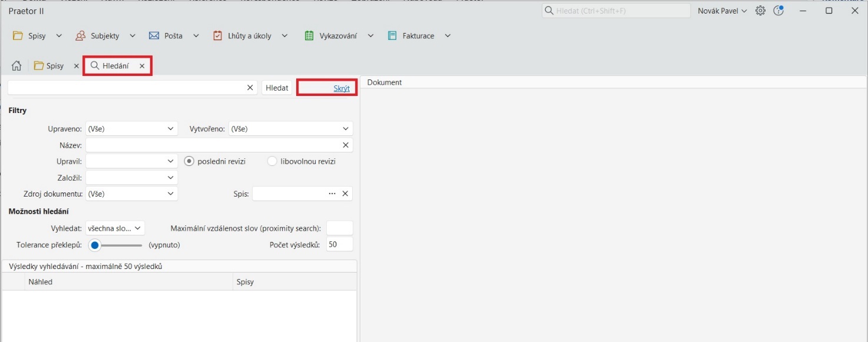Open Subjekty people icon in toolbar

(x=81, y=36)
